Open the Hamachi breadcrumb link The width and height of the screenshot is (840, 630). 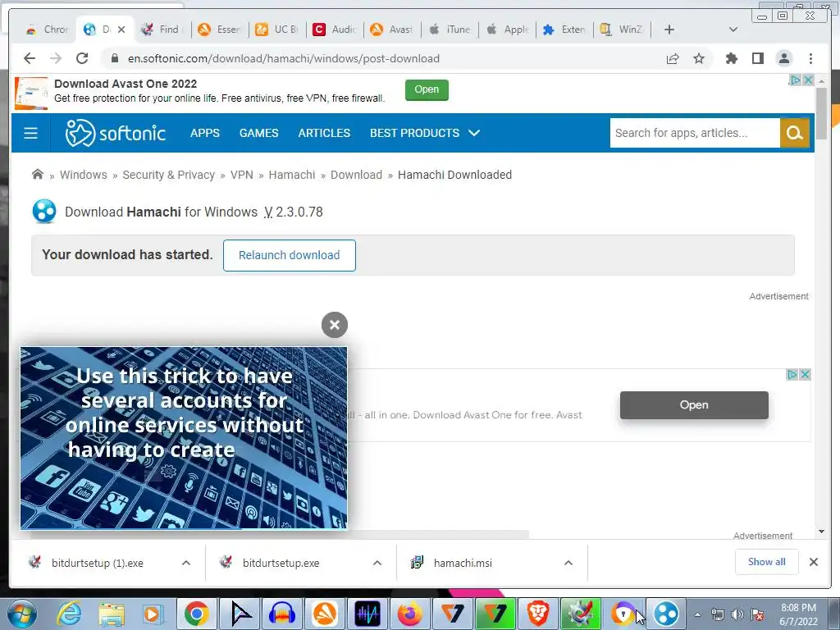tap(292, 175)
